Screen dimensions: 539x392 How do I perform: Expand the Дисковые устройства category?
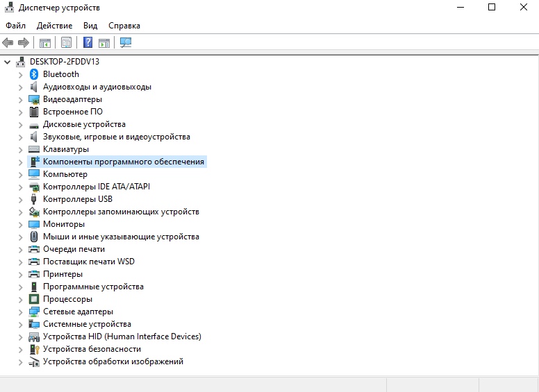[20, 125]
